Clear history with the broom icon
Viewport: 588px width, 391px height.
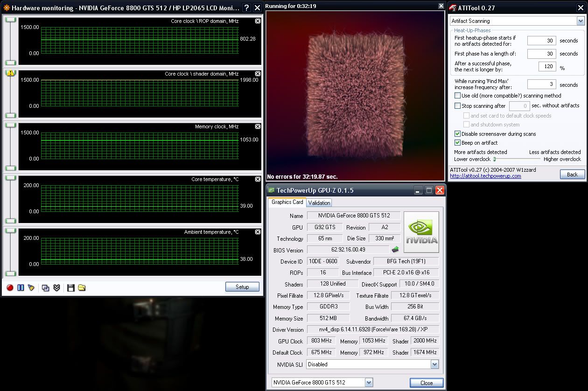tap(31, 287)
